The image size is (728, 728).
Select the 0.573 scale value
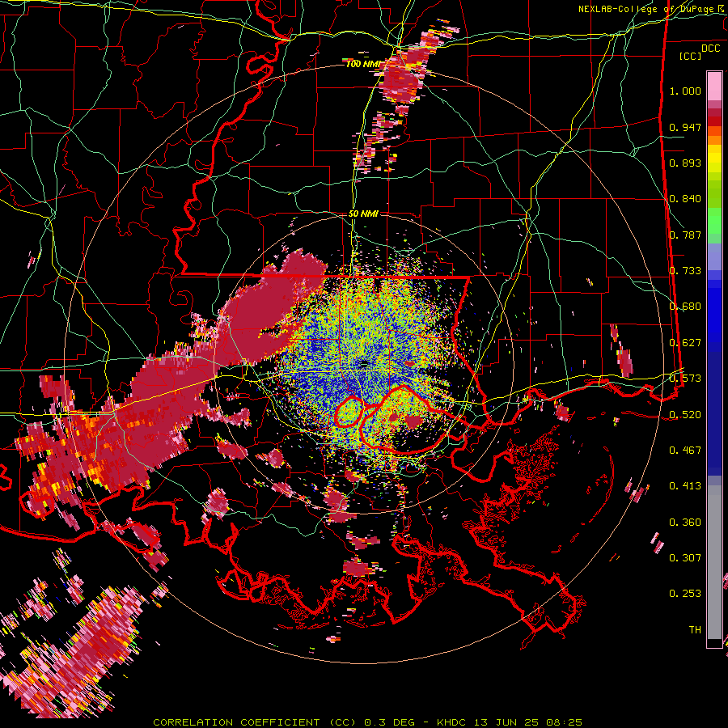(685, 379)
